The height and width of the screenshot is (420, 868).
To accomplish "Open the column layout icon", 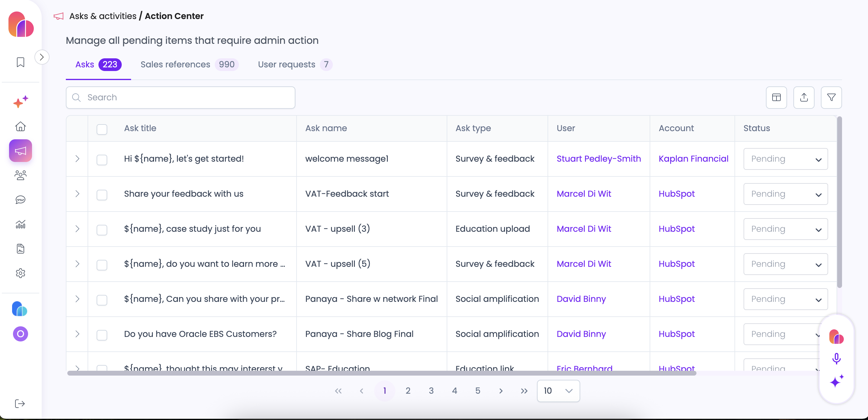I will (x=776, y=97).
